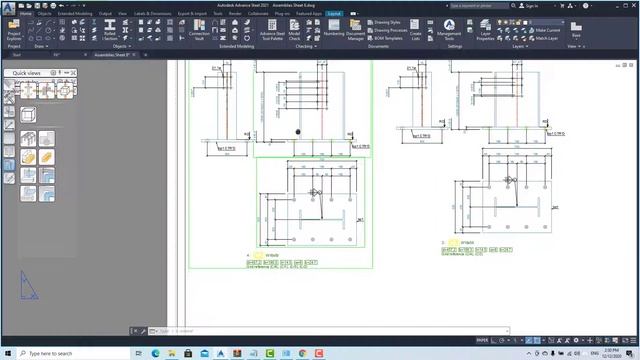Select the Layout contextual ribbon tab

[x=334, y=13]
